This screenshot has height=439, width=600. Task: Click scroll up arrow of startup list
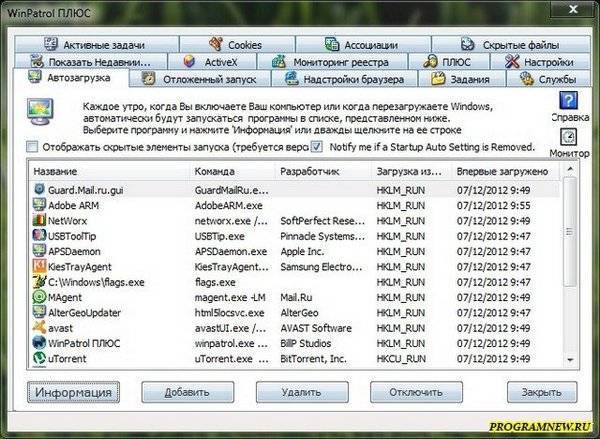pyautogui.click(x=570, y=169)
